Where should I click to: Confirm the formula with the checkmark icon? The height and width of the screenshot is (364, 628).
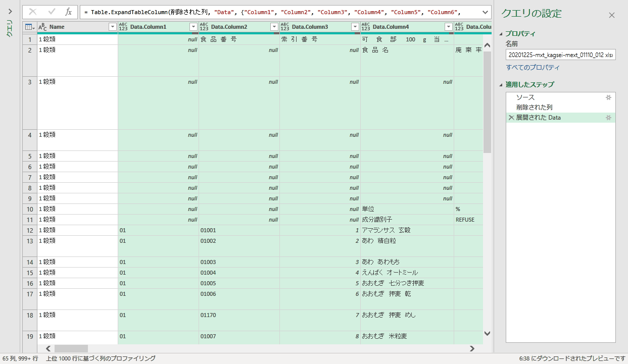52,12
